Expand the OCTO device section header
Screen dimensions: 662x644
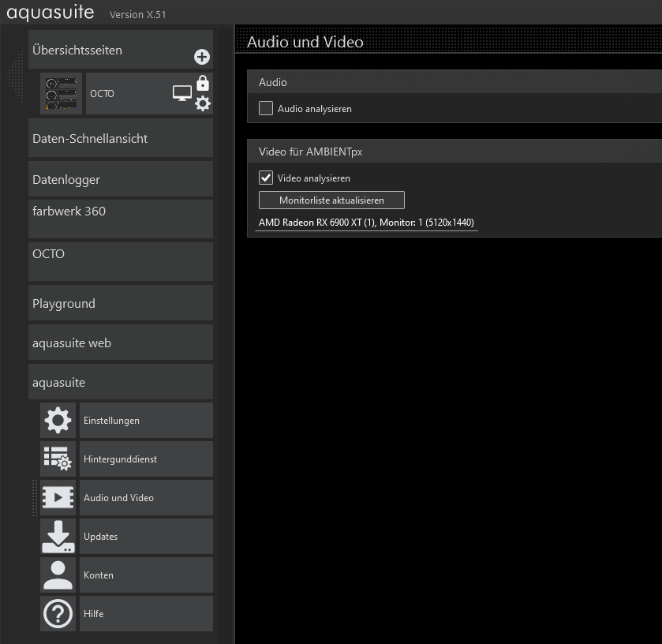pos(120,262)
